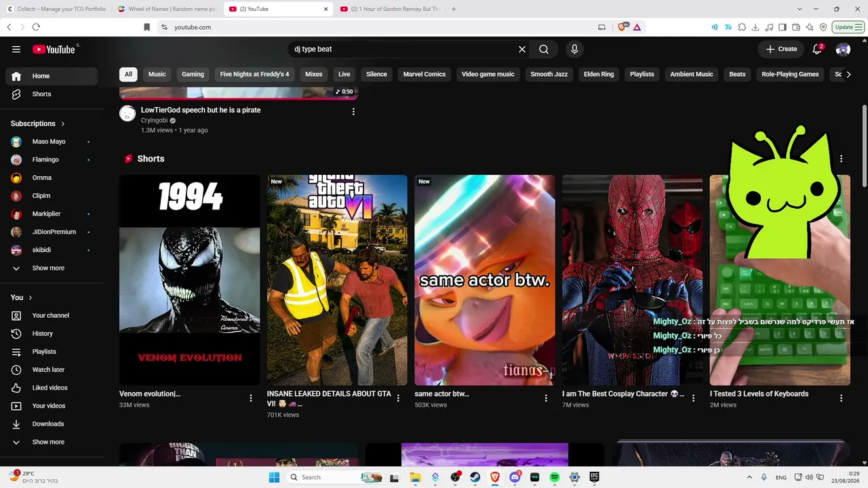Open Markiplier subscription channel
868x488 pixels.
tap(52, 214)
